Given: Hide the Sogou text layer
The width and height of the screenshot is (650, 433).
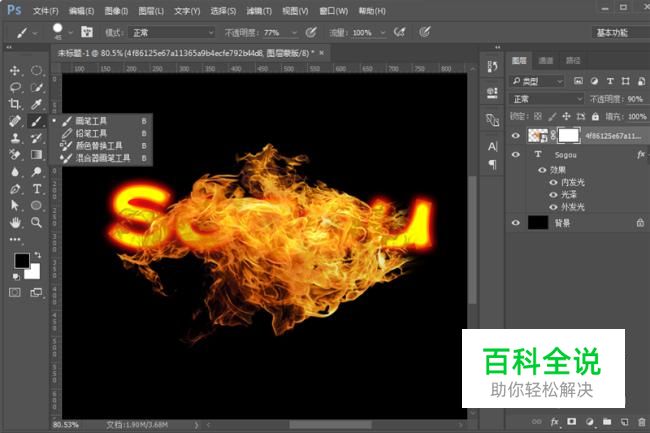Looking at the screenshot, I should 516,155.
